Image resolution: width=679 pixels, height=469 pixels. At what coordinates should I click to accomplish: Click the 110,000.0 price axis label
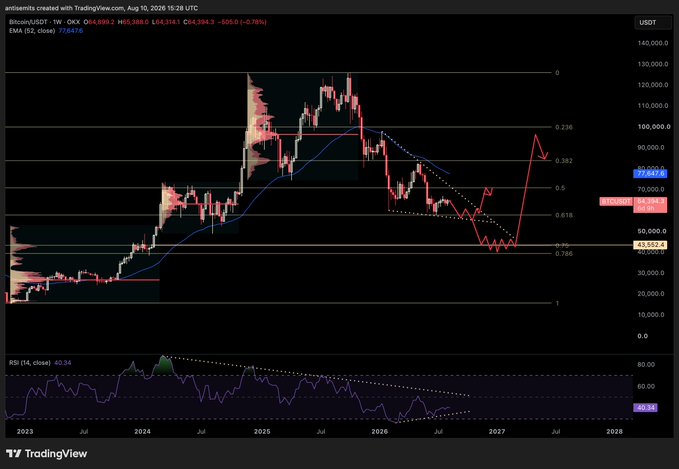pos(653,106)
